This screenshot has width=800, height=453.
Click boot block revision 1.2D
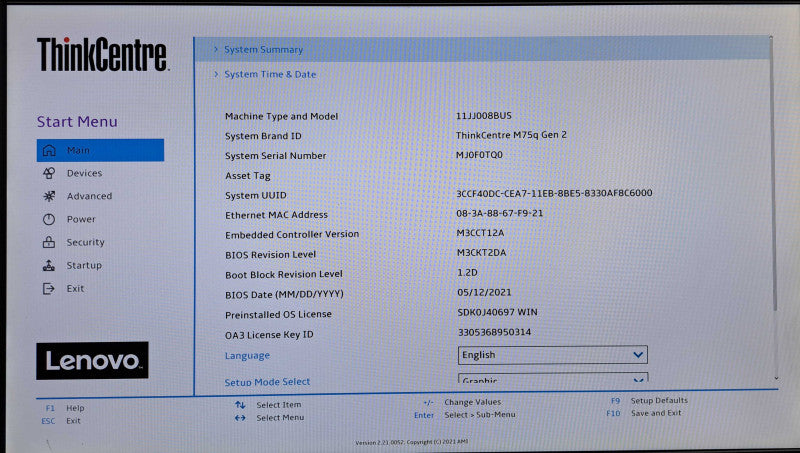(467, 272)
